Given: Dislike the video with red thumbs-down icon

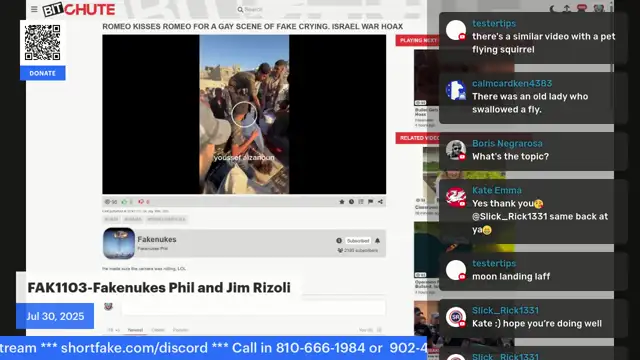Looking at the screenshot, I should coord(141,202).
